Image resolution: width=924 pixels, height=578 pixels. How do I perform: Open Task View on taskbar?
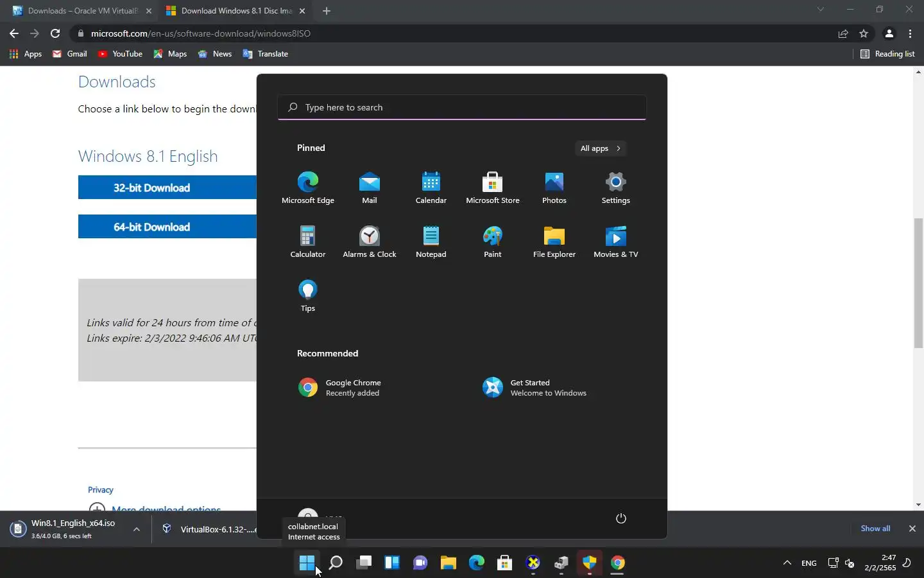click(364, 563)
